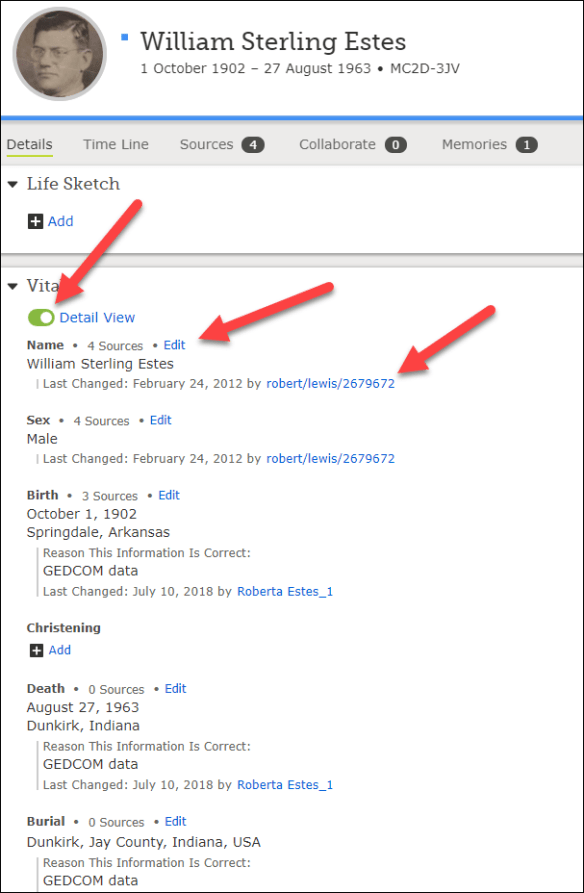Select the '4 Sources' text beside Sex
This screenshot has height=893, width=584.
coord(101,421)
